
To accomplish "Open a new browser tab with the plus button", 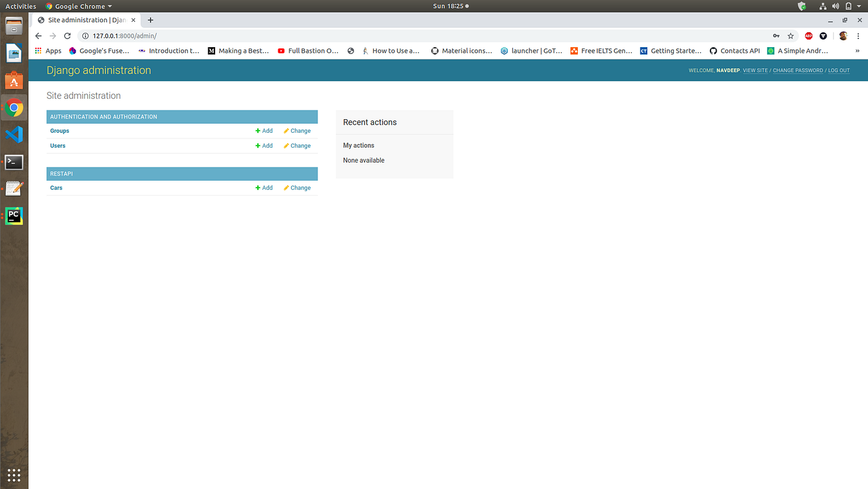I will pos(150,19).
